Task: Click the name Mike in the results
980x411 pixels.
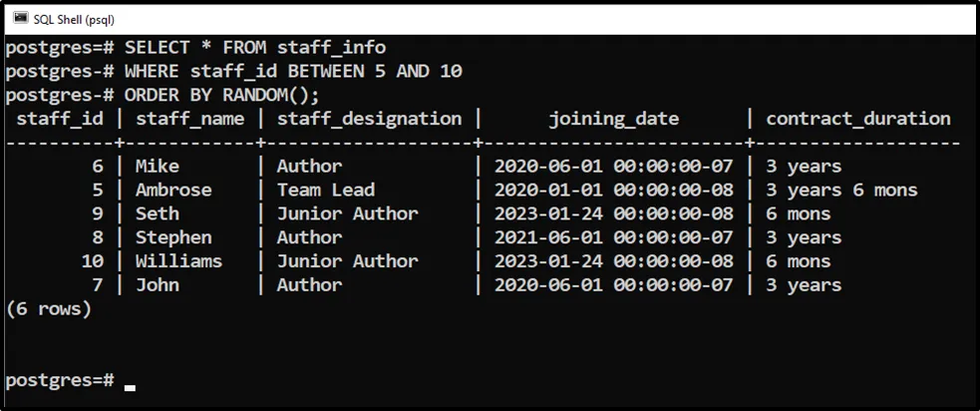Action: coord(157,166)
